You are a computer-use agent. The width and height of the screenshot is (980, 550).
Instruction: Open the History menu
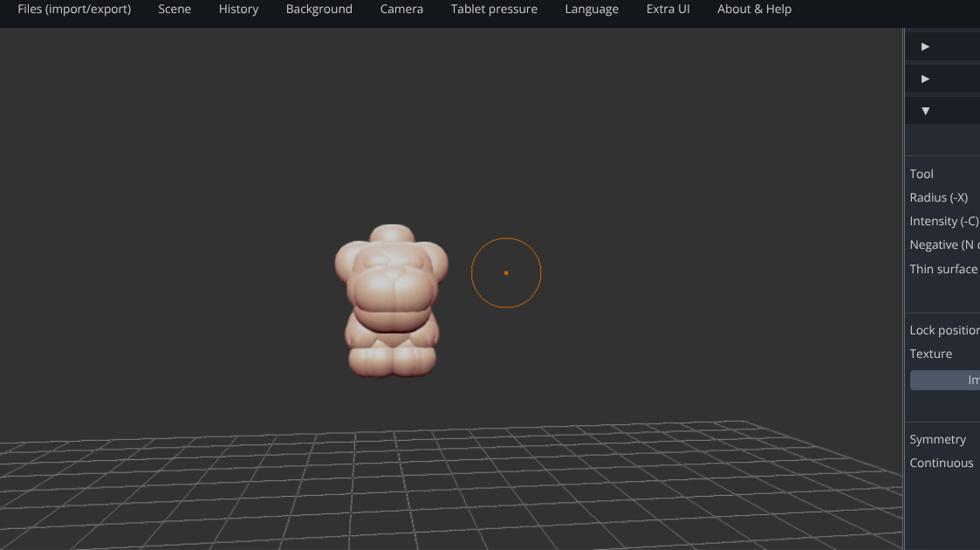tap(239, 10)
